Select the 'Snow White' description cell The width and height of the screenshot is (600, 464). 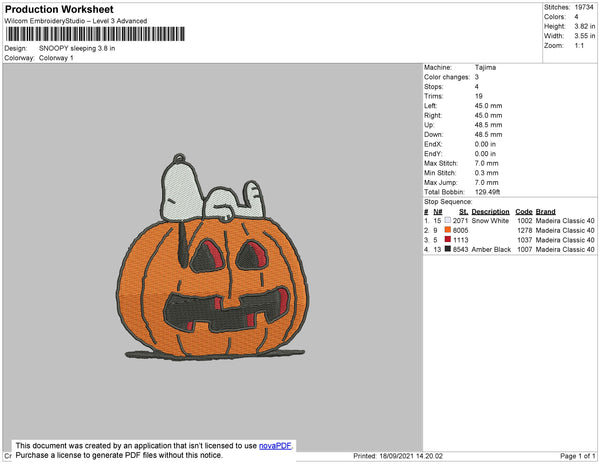[490, 221]
